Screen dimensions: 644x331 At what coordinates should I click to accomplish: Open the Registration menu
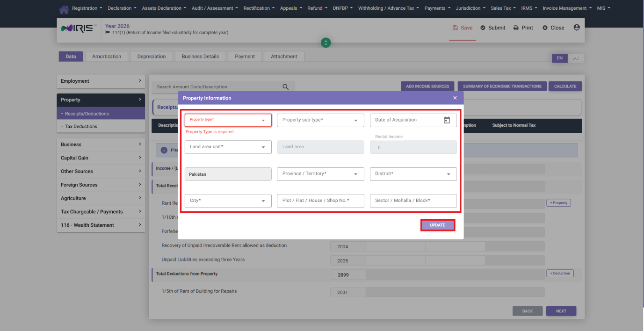pyautogui.click(x=87, y=8)
